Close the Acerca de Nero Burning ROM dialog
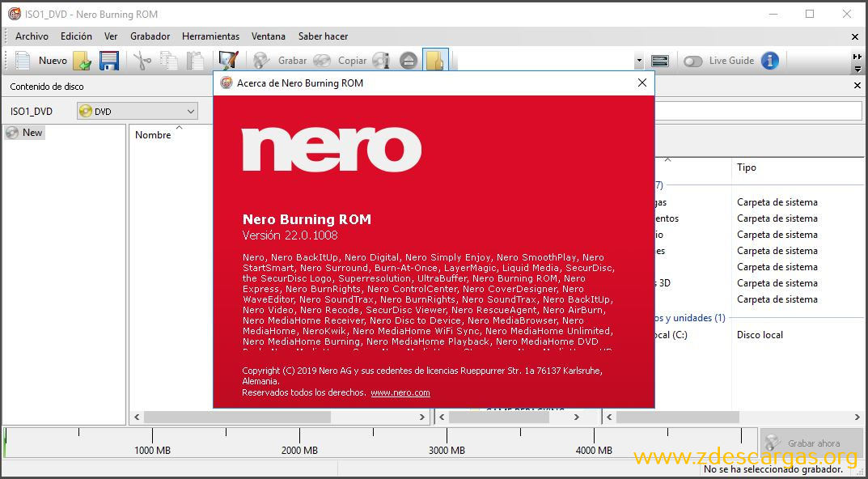This screenshot has height=479, width=868. coord(642,83)
